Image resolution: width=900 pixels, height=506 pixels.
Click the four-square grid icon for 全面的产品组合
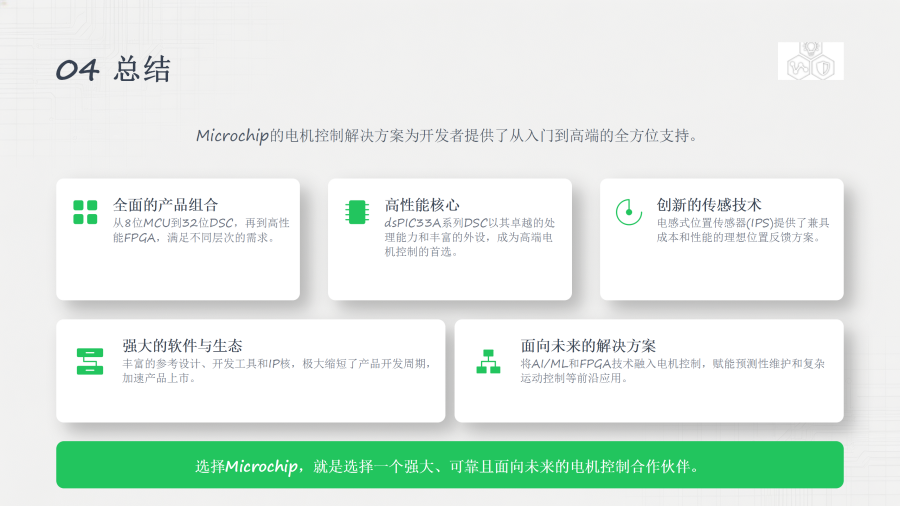coord(85,212)
